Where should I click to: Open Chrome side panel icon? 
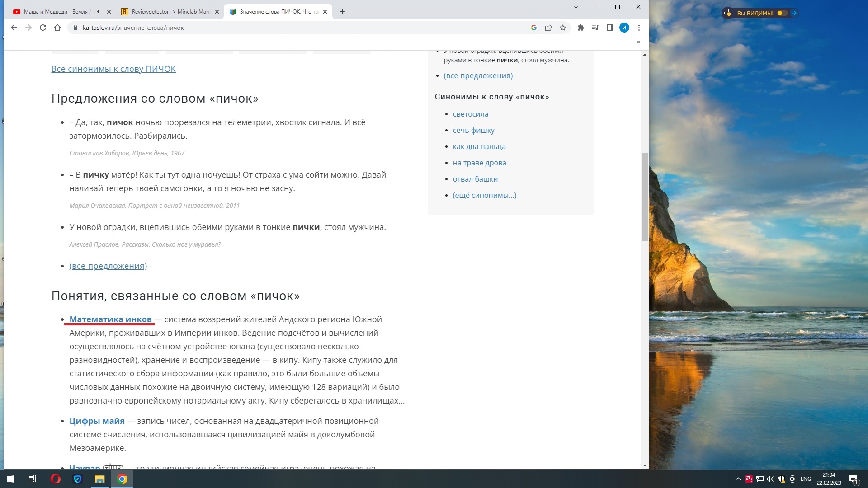pos(609,28)
